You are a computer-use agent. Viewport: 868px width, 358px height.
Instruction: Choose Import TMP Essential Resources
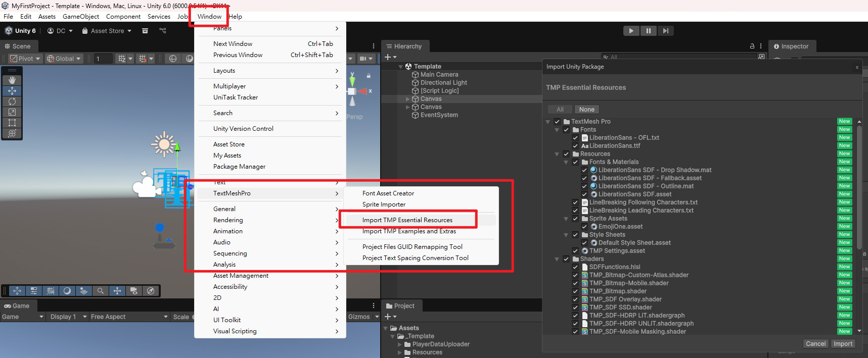point(407,220)
